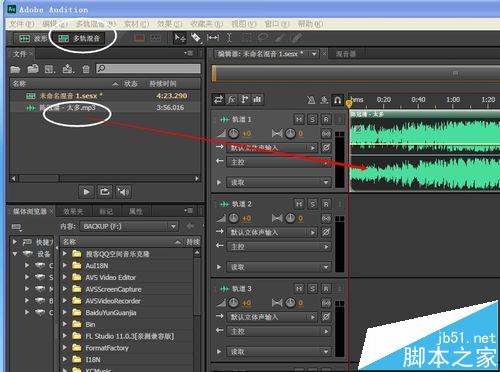Screen dimensions: 500x372
Task: Open the Effects Rack tab
Action: pyautogui.click(x=73, y=211)
